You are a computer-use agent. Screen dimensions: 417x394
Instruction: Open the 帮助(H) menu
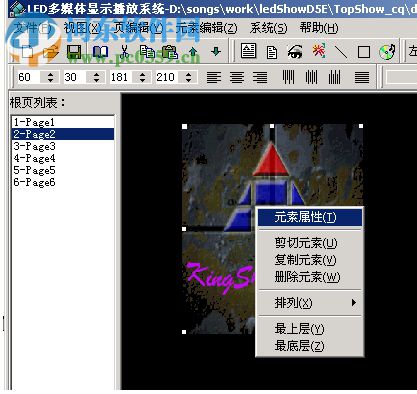(x=319, y=28)
